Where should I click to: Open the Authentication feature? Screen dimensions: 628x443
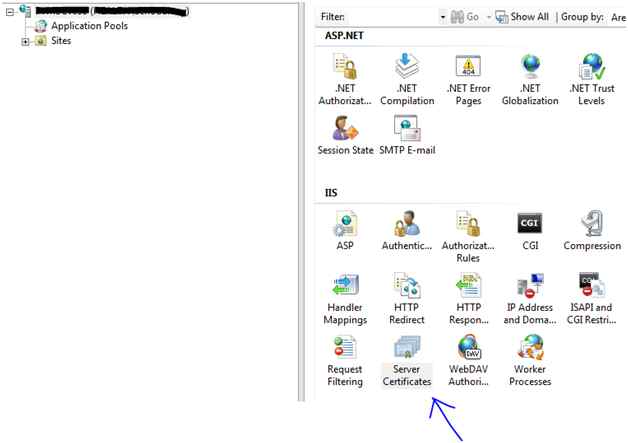pos(407,230)
